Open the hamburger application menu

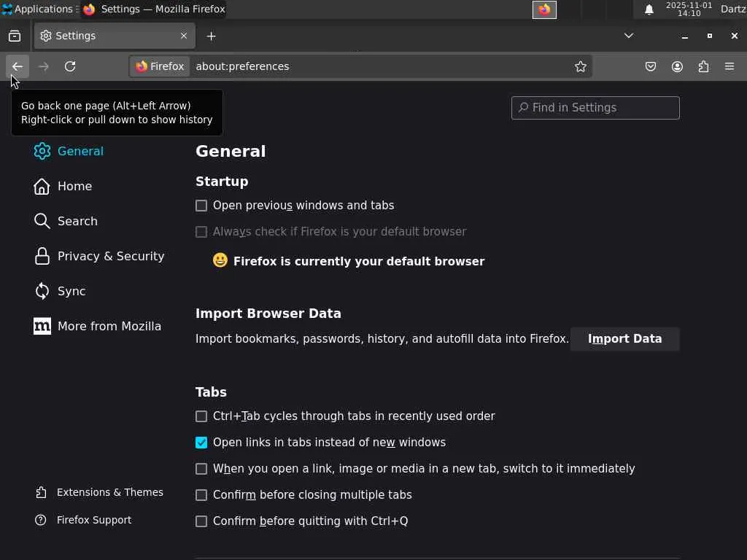729,66
